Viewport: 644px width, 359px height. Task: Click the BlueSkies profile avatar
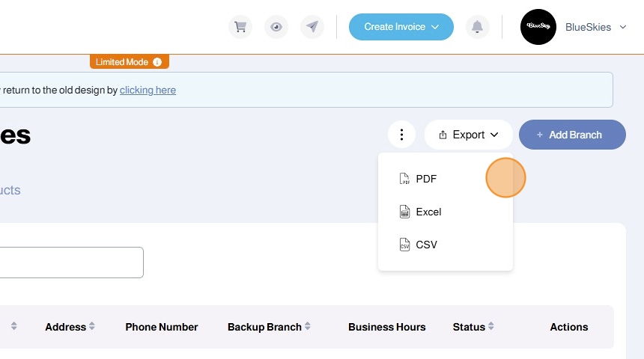[538, 27]
